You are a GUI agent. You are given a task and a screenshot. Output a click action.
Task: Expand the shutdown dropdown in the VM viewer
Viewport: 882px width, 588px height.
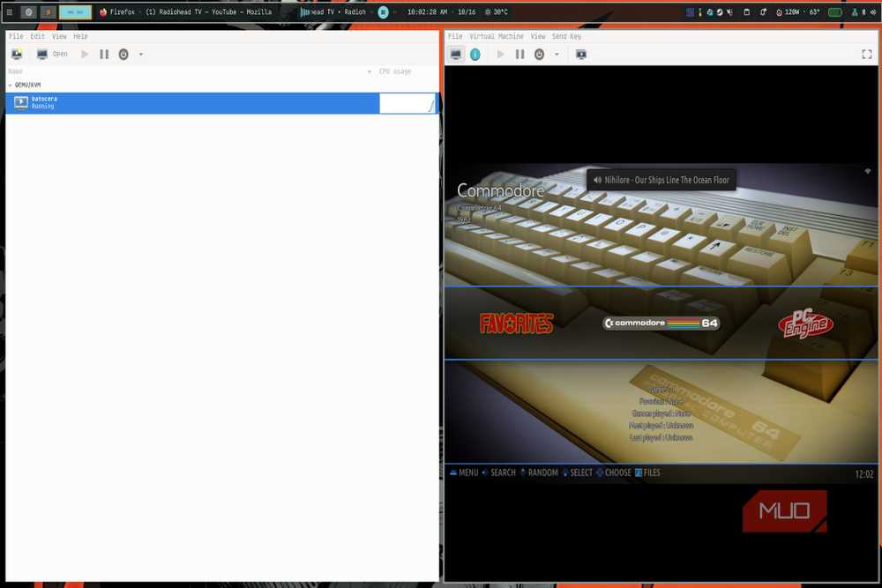click(557, 55)
